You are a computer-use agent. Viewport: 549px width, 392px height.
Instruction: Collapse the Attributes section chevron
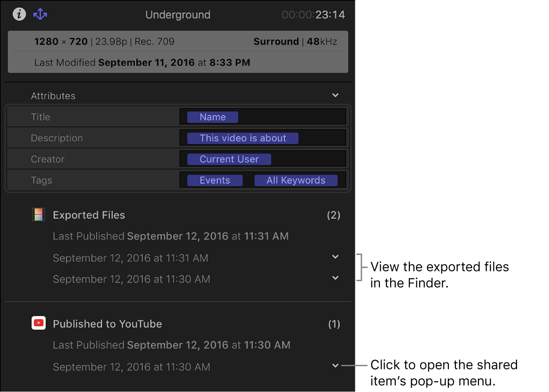click(x=335, y=95)
